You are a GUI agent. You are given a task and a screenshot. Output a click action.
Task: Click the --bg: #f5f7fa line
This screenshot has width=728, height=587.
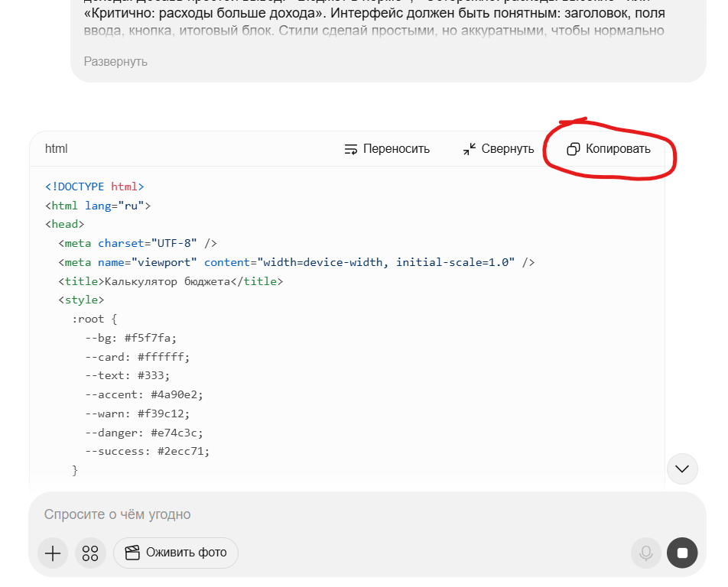pyautogui.click(x=131, y=338)
